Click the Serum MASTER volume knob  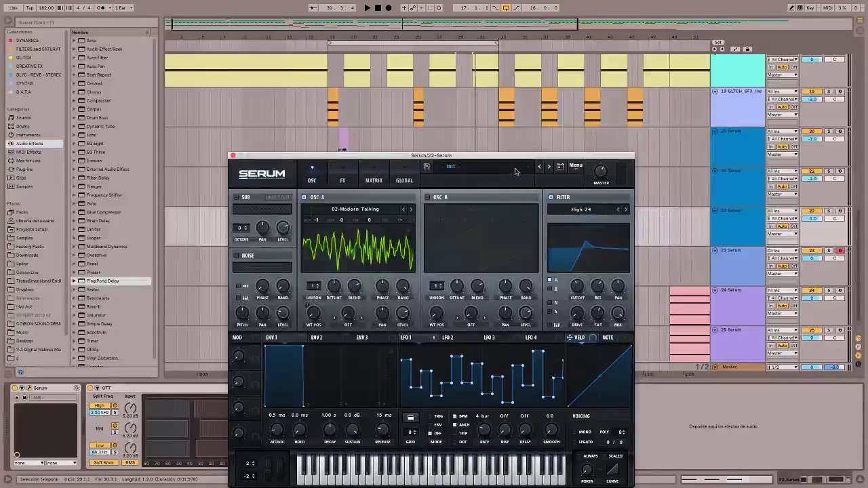click(x=601, y=171)
